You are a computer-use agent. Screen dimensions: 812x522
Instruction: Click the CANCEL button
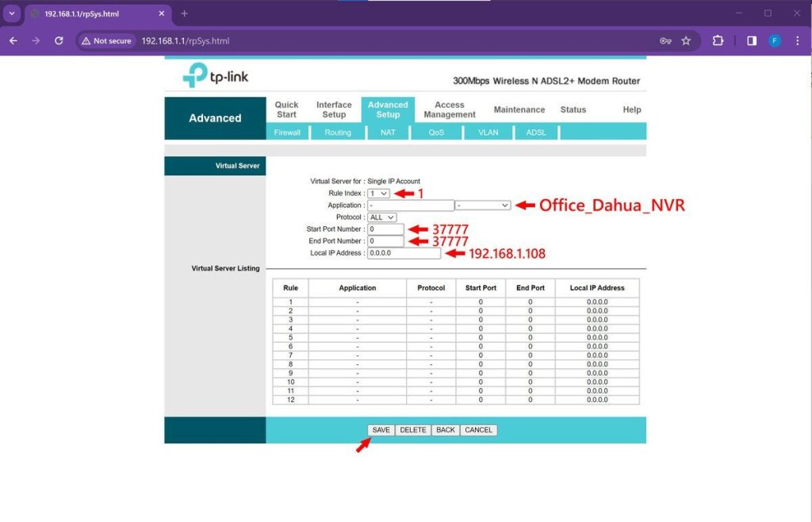tap(478, 430)
